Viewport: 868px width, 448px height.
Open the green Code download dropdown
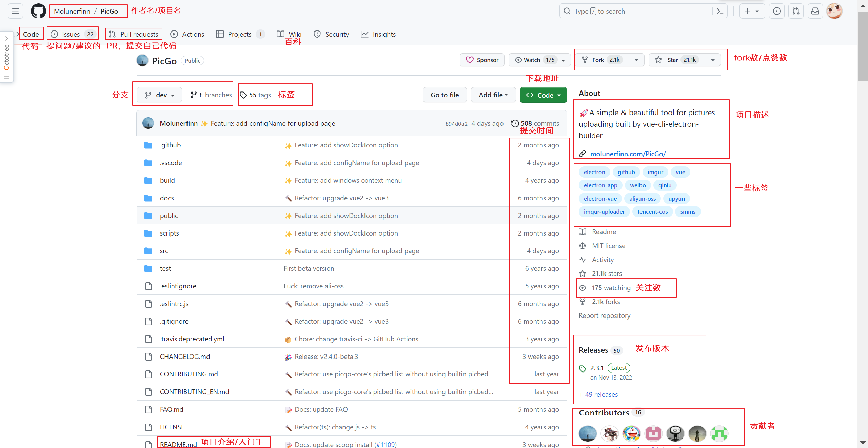[543, 95]
